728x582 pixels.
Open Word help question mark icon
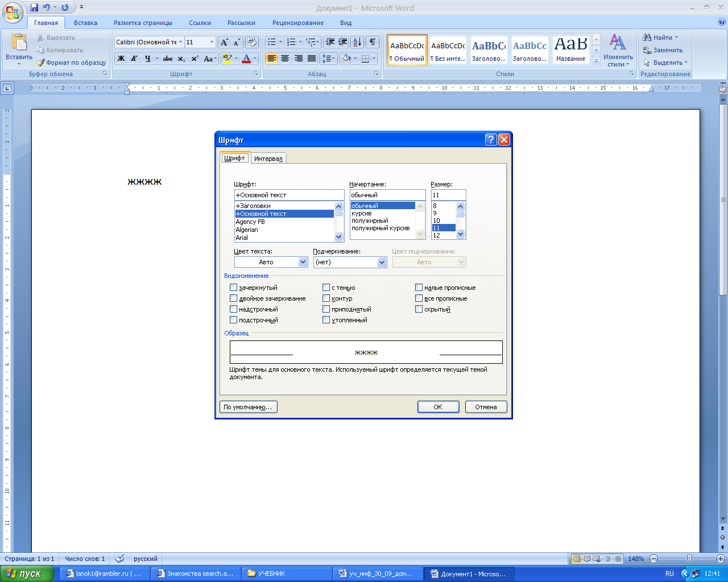tap(722, 22)
